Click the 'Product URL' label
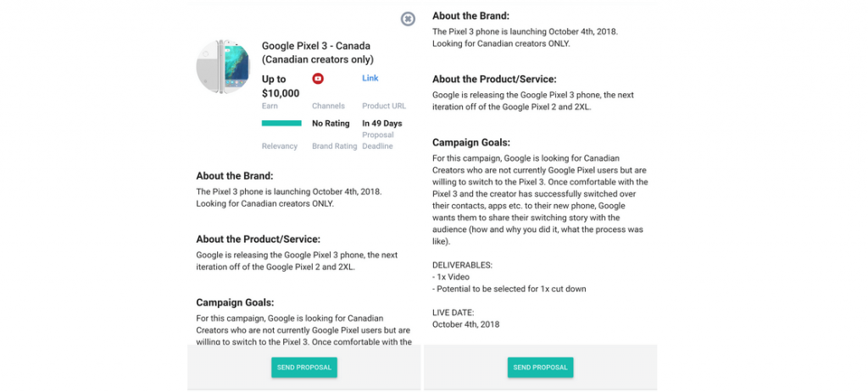Viewport: 868px width, 392px height. pyautogui.click(x=384, y=107)
